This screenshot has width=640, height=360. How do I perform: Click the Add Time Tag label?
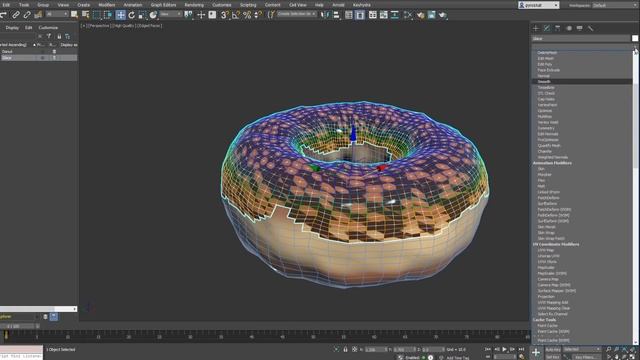click(457, 358)
